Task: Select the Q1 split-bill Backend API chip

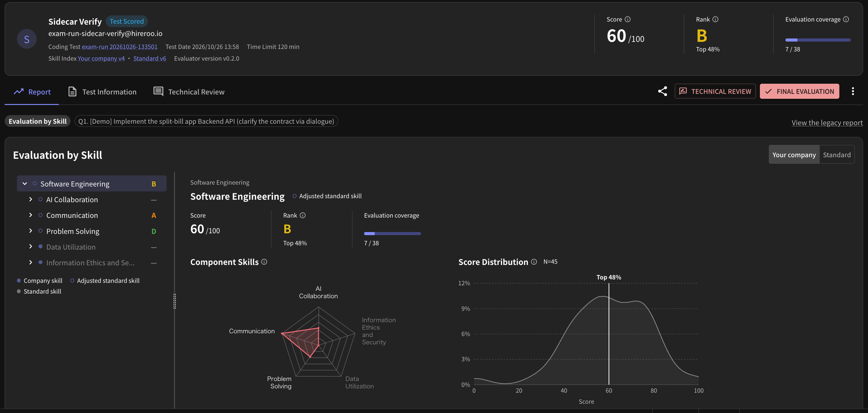Action: pos(206,121)
